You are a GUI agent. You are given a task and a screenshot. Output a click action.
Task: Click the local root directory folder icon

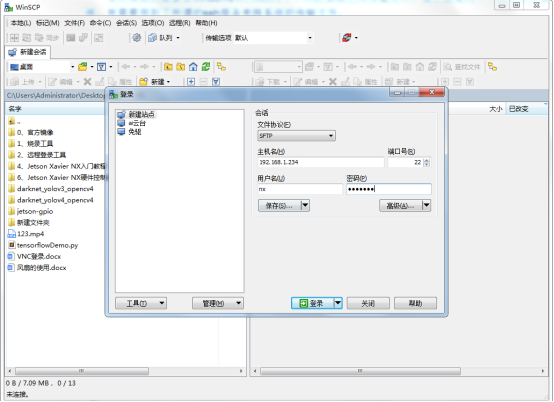point(181,66)
